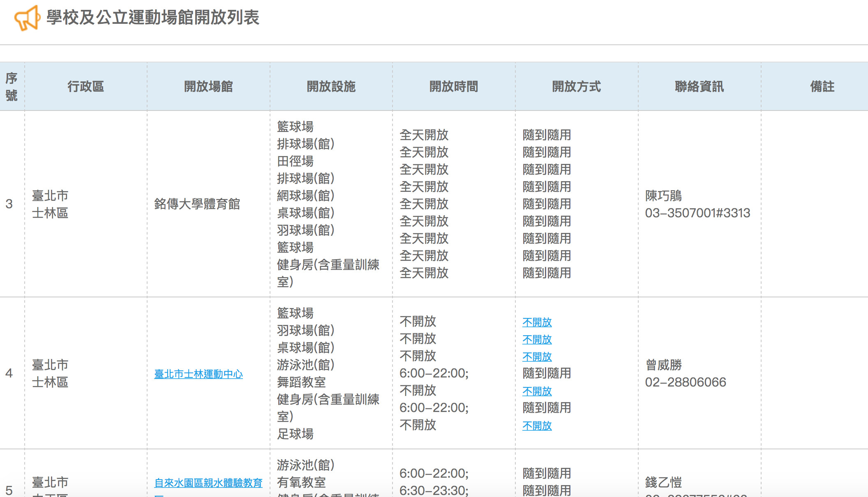Click 不開放 link for 舞蹈教室 in row 4
The height and width of the screenshot is (497, 868).
(537, 391)
